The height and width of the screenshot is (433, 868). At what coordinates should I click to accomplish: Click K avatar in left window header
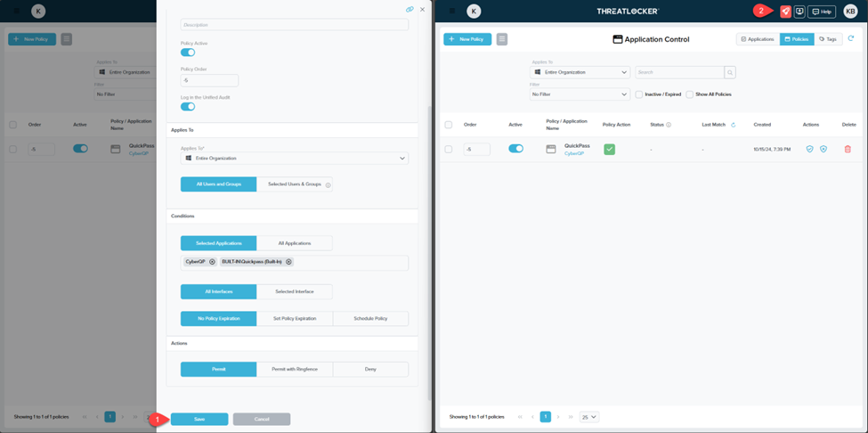tap(38, 11)
